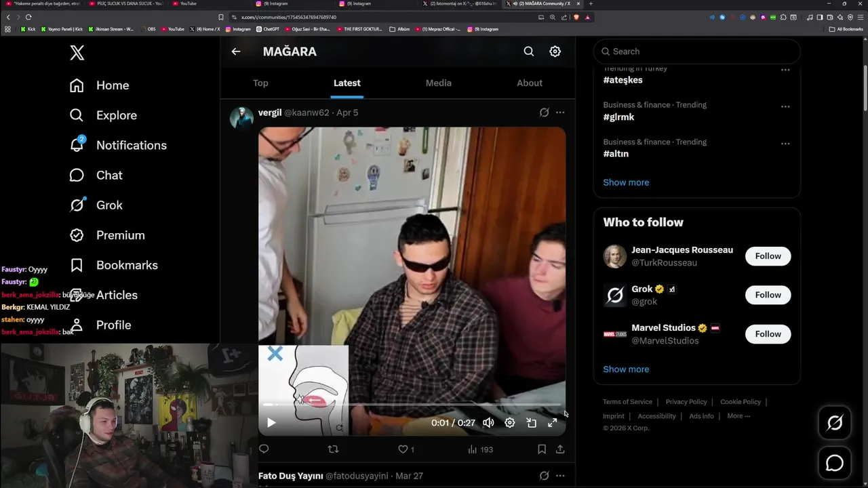Click the page vertical scrollbar
This screenshot has width=868, height=488.
pyautogui.click(x=865, y=88)
